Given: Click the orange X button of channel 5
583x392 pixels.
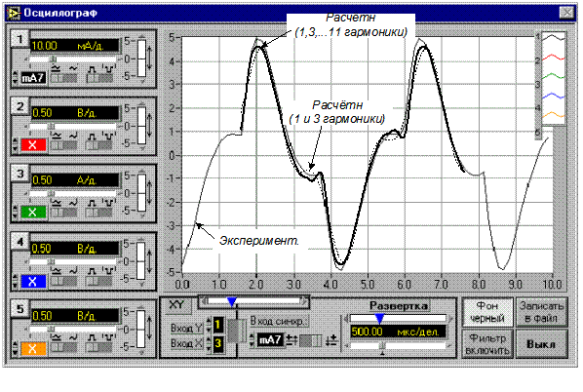Looking at the screenshot, I should coord(33,348).
